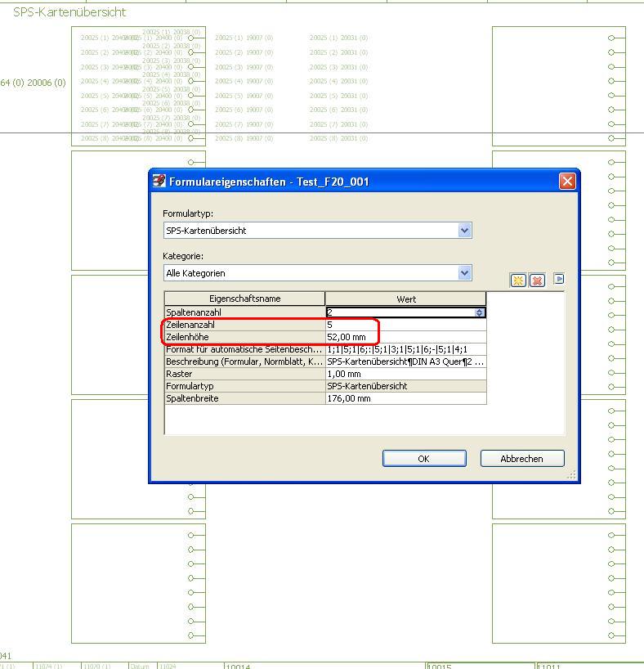Click the 10015 text in the title block
644x669 pixels.
click(x=439, y=667)
